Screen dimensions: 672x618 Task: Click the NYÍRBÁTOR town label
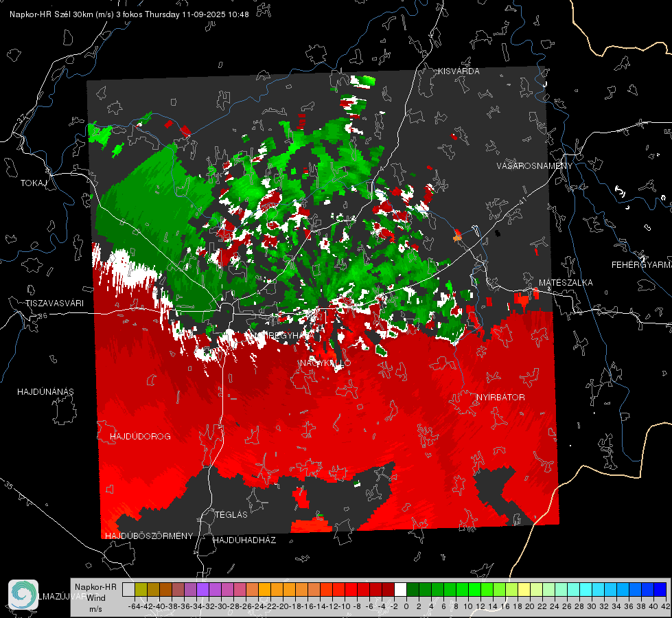(x=500, y=398)
